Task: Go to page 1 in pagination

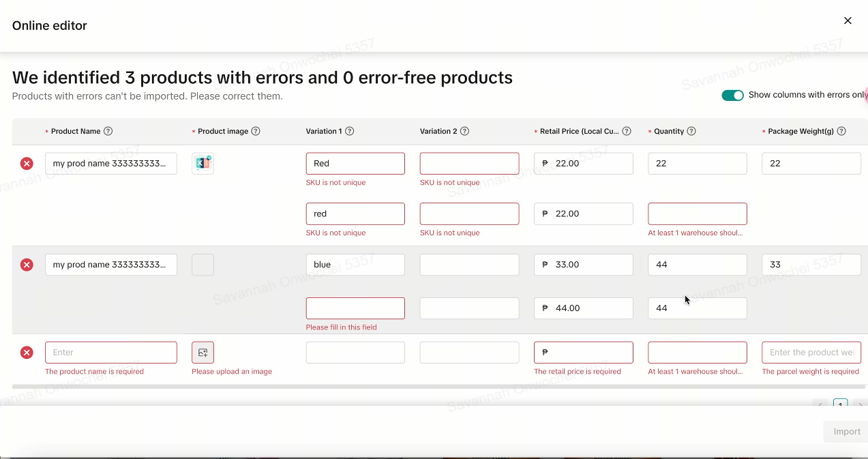Action: (840, 405)
